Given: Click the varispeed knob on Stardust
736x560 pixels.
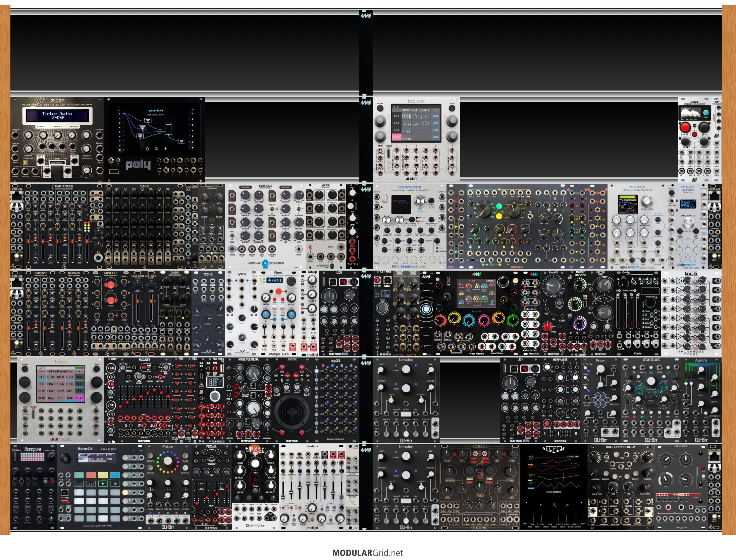Looking at the screenshot, I should [x=651, y=381].
